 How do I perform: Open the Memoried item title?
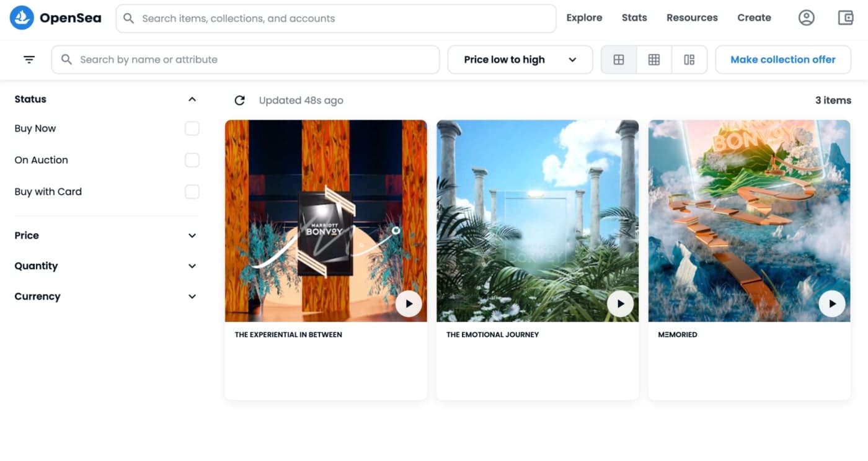pyautogui.click(x=678, y=334)
